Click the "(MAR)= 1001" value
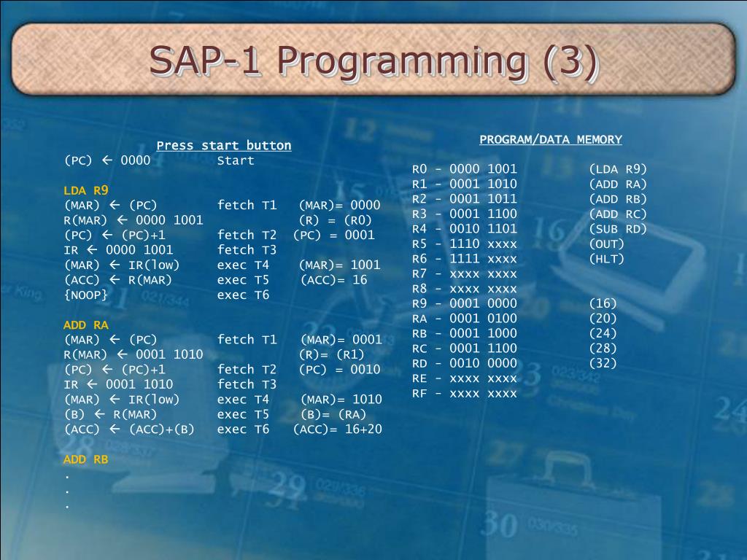Image resolution: width=747 pixels, height=560 pixels. 340,265
